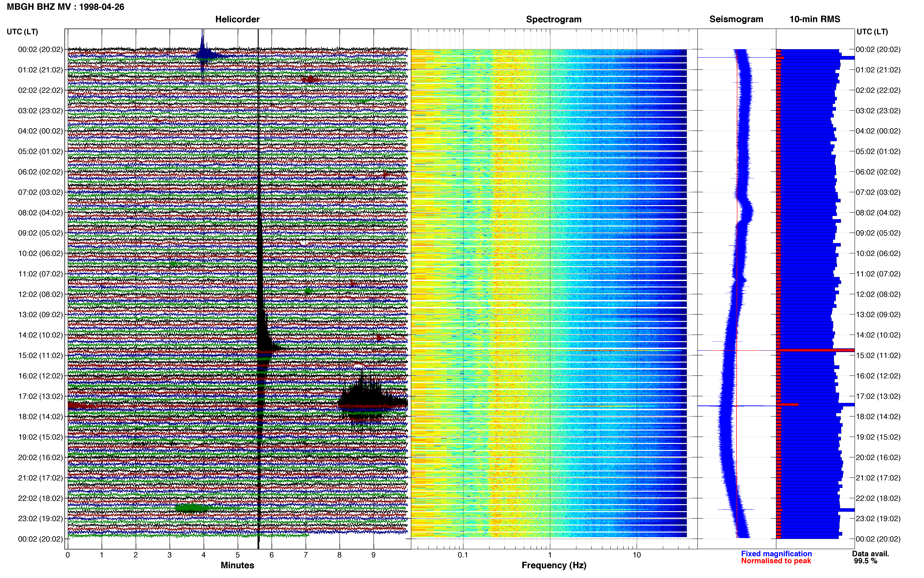This screenshot has width=924, height=578.
Task: Click the left time label '20:02 (16:02)'
Action: [x=40, y=457]
